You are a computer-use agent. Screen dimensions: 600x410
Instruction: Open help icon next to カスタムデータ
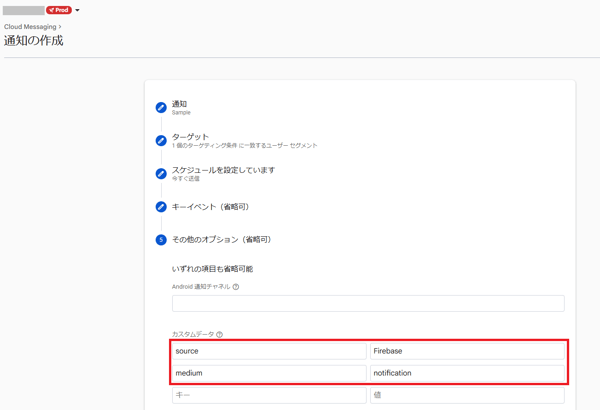(x=220, y=335)
